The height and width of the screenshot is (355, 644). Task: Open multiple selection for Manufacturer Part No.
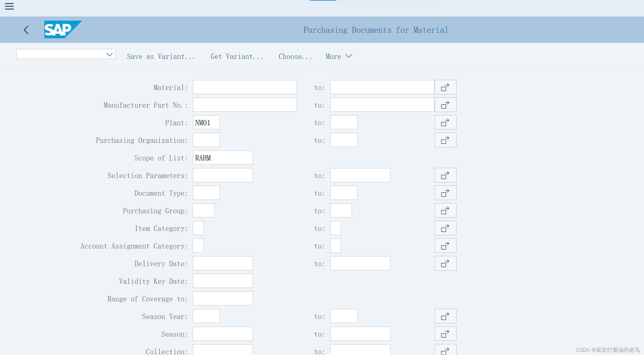[x=445, y=105]
